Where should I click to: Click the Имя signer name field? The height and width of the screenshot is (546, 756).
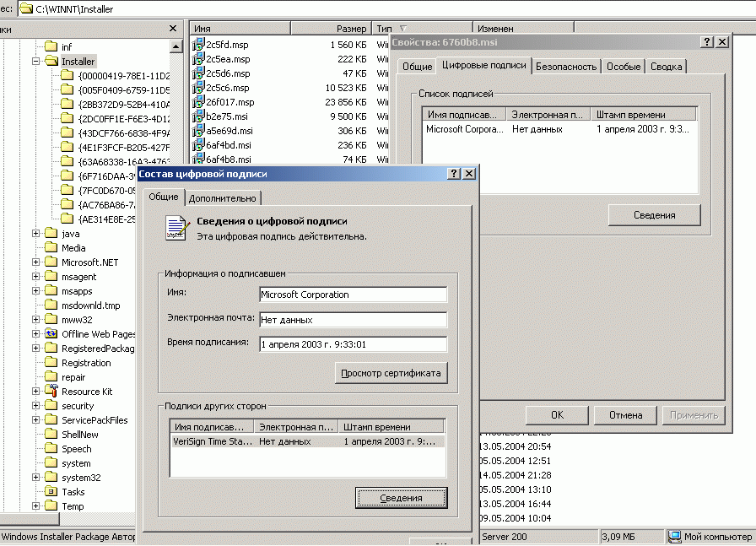click(354, 295)
